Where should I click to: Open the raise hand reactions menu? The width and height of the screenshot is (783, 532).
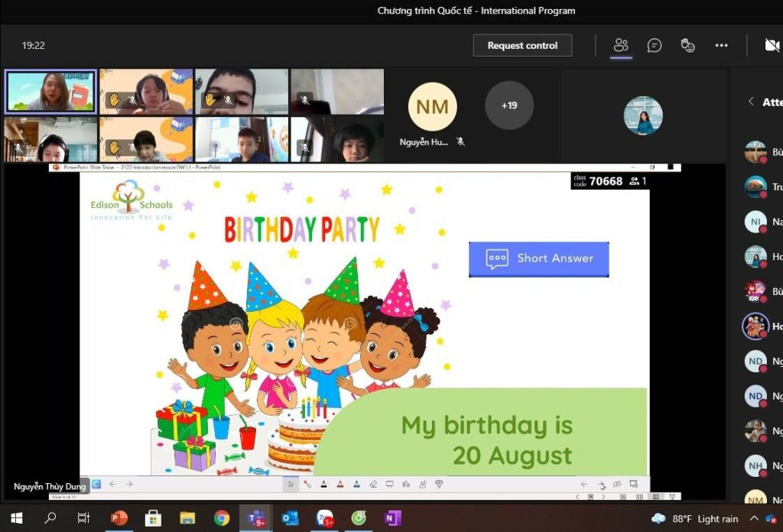point(687,46)
